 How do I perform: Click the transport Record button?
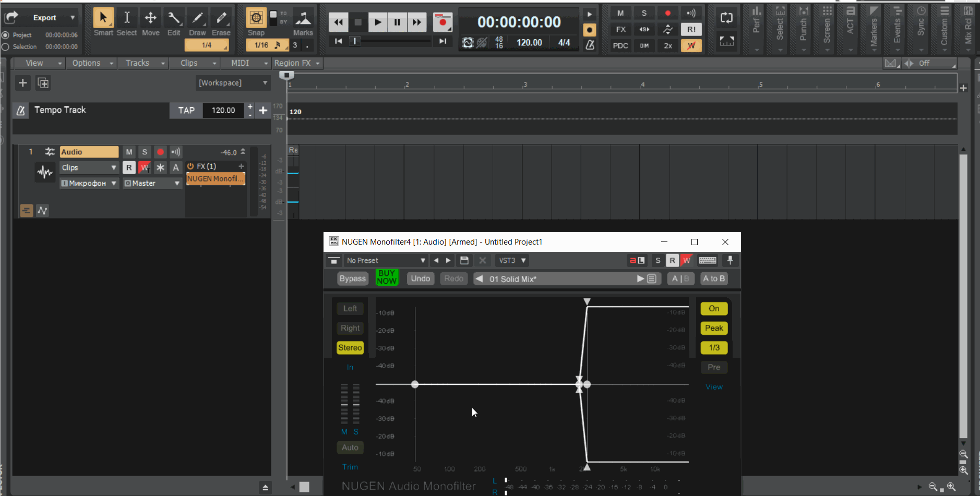click(443, 22)
